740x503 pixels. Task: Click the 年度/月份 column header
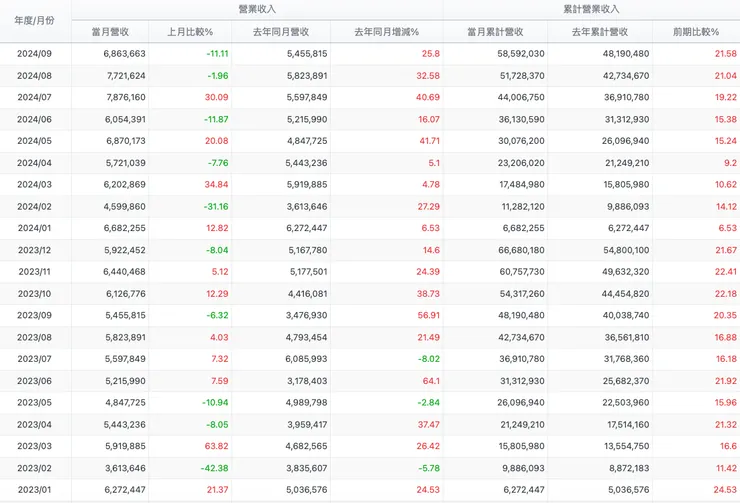pos(34,20)
